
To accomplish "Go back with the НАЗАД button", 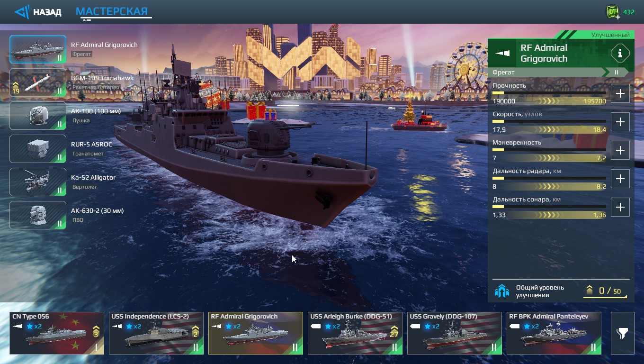I will tap(38, 12).
